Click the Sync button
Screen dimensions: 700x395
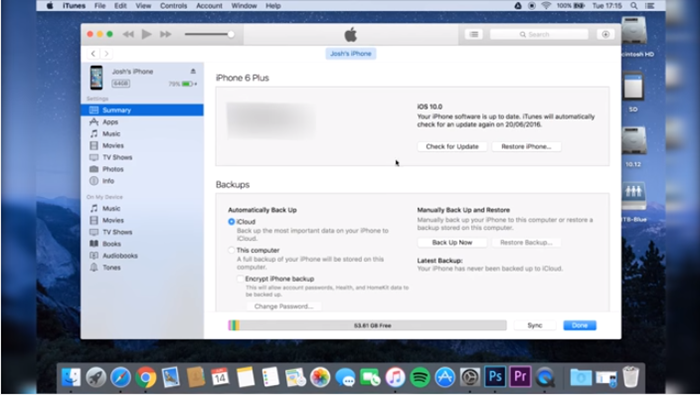[x=534, y=325]
